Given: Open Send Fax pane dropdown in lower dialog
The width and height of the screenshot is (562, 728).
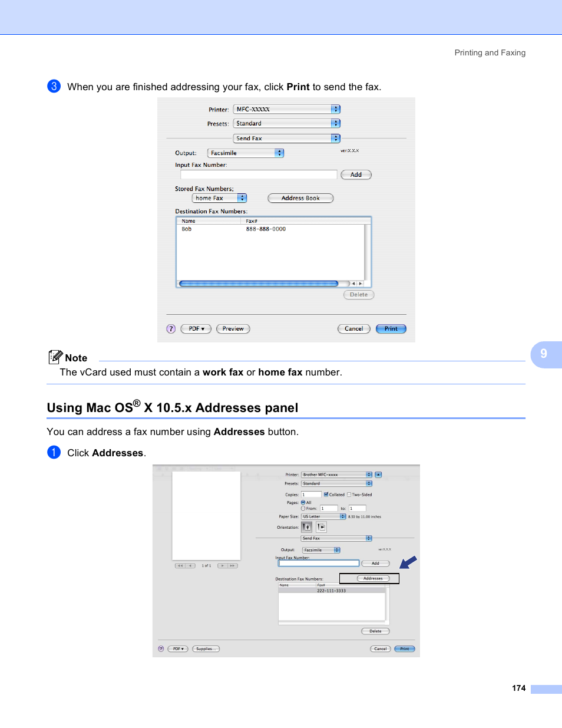Looking at the screenshot, I should [x=337, y=538].
